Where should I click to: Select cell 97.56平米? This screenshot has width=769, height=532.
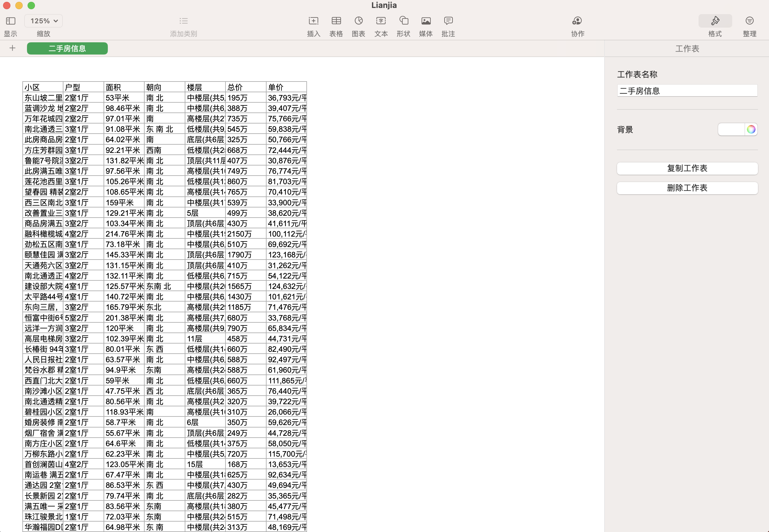pyautogui.click(x=124, y=171)
